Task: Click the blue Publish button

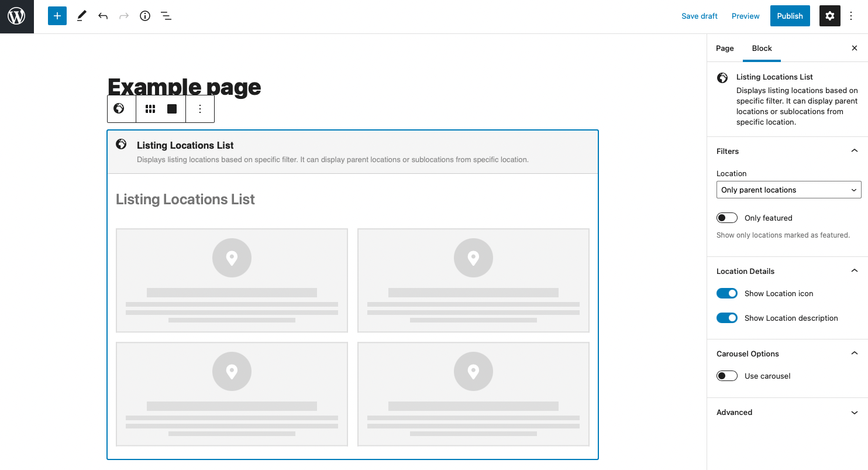Action: click(790, 16)
